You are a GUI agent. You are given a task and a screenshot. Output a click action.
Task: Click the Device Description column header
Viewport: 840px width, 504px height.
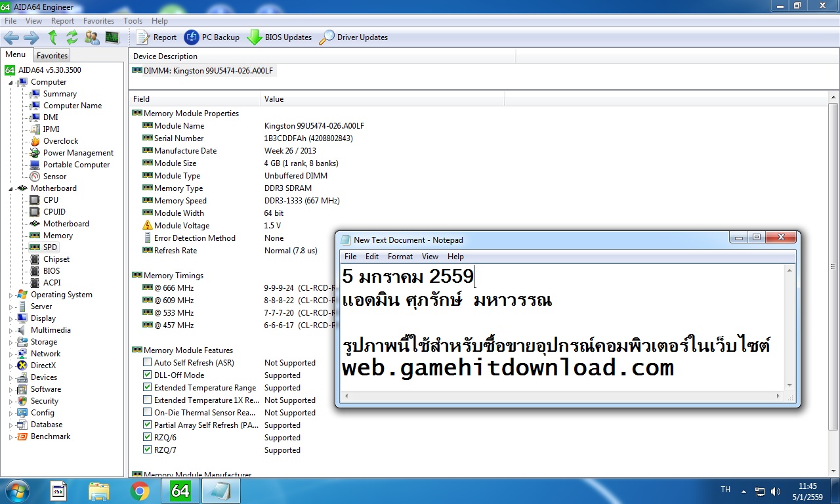pos(322,56)
